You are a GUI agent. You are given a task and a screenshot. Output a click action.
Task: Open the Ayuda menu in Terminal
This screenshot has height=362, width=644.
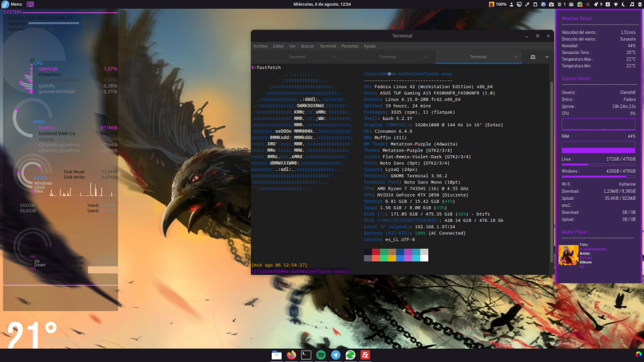[x=370, y=46]
